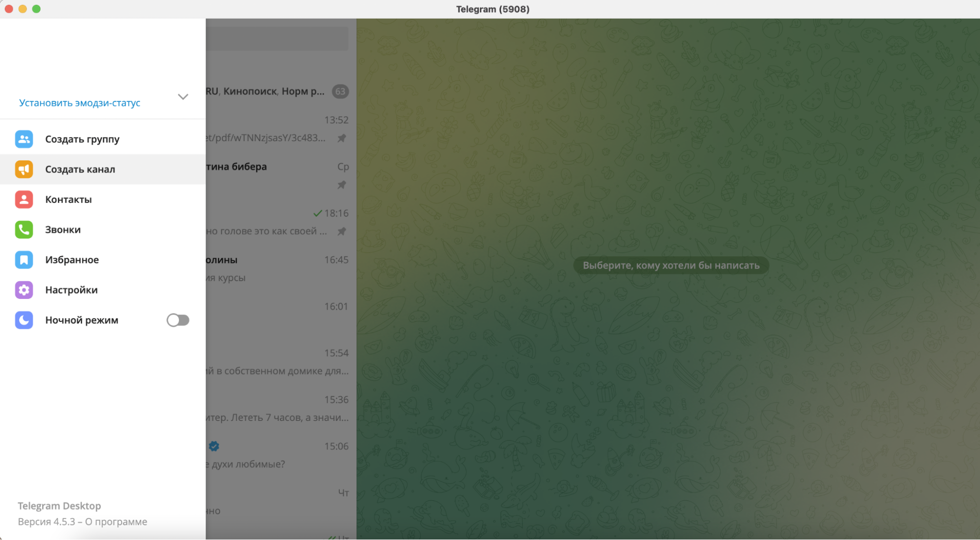
Task: Click the pin icon on the 18:16 chat
Action: (x=342, y=231)
